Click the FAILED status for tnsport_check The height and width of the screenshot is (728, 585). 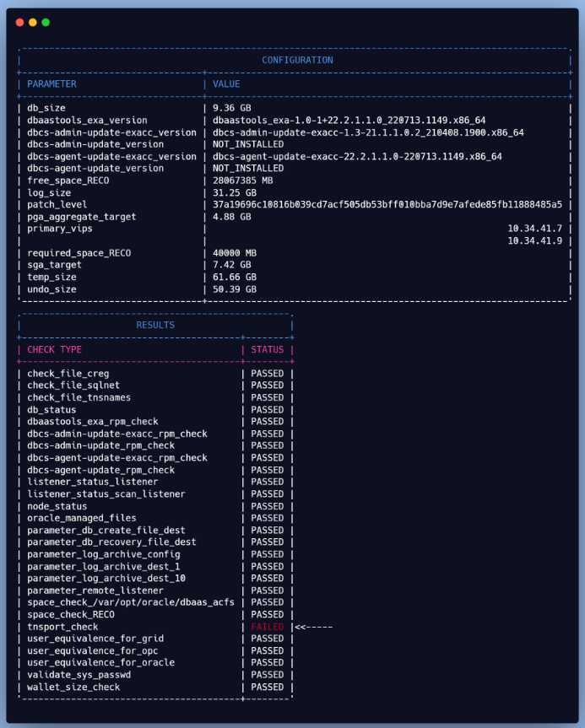tap(268, 627)
